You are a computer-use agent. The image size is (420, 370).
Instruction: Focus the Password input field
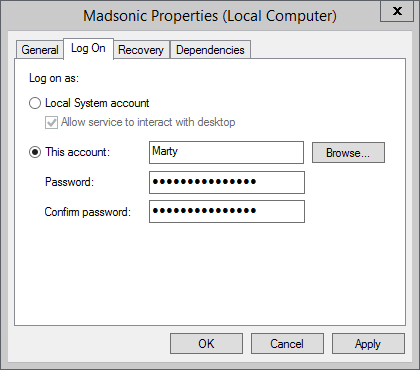point(227,182)
